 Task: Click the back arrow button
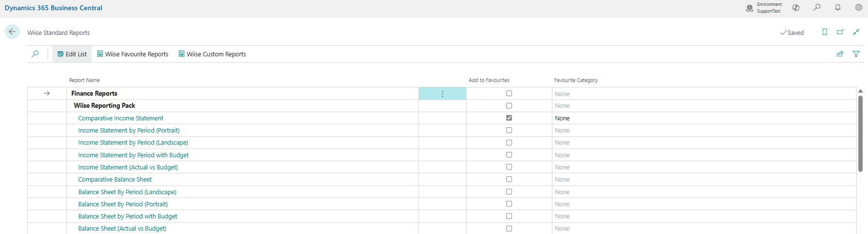pos(13,32)
